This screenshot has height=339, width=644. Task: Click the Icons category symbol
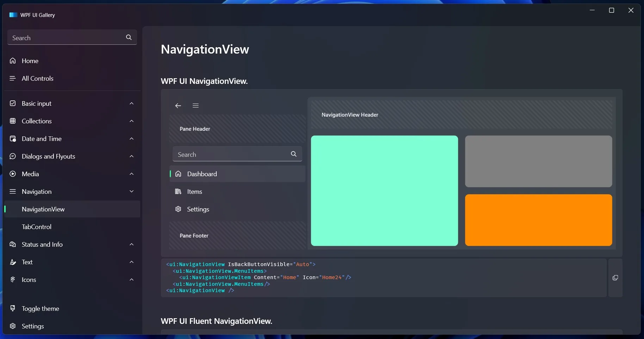13,279
